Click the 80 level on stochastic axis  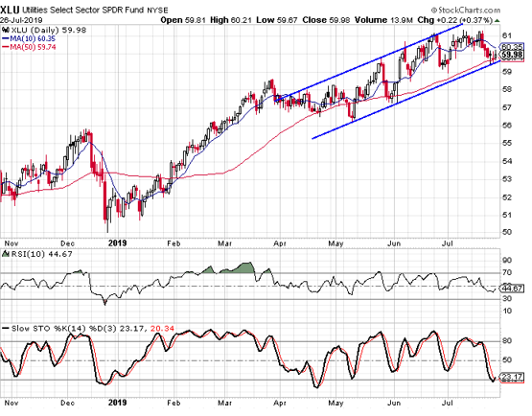(x=507, y=341)
